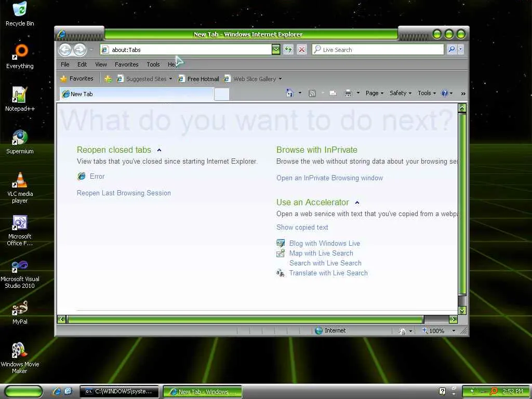Switch to the C:\WINDOWS\syste... taskbar window

pos(119,391)
